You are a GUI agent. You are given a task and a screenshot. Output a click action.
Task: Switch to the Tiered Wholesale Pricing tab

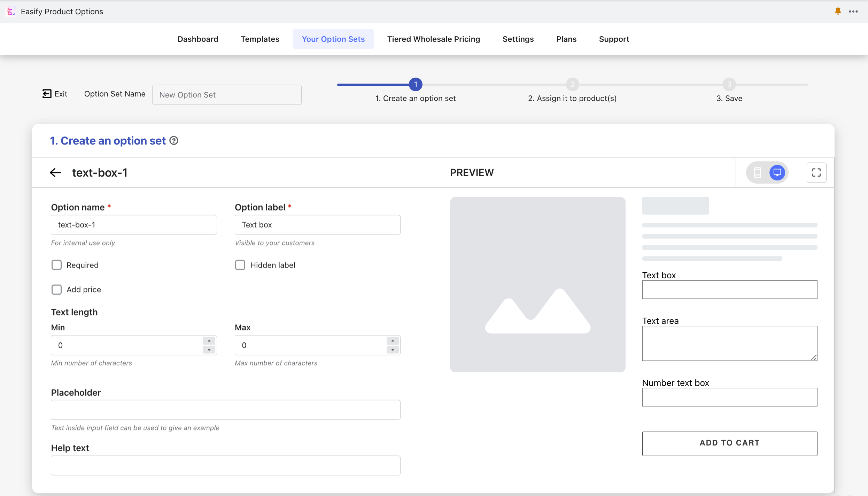pos(433,39)
